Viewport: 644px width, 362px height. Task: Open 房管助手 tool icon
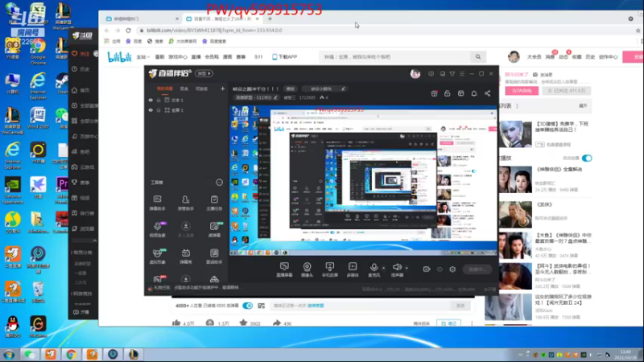coord(186,203)
